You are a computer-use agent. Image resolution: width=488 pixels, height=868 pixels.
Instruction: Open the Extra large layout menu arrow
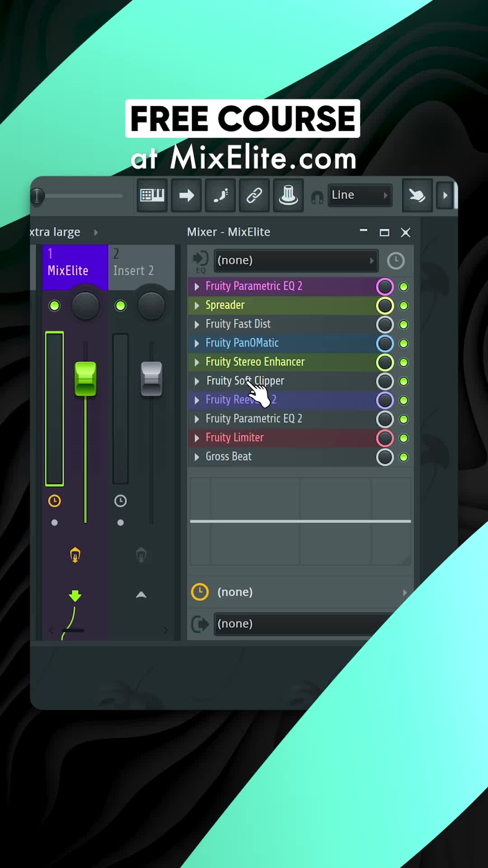96,232
